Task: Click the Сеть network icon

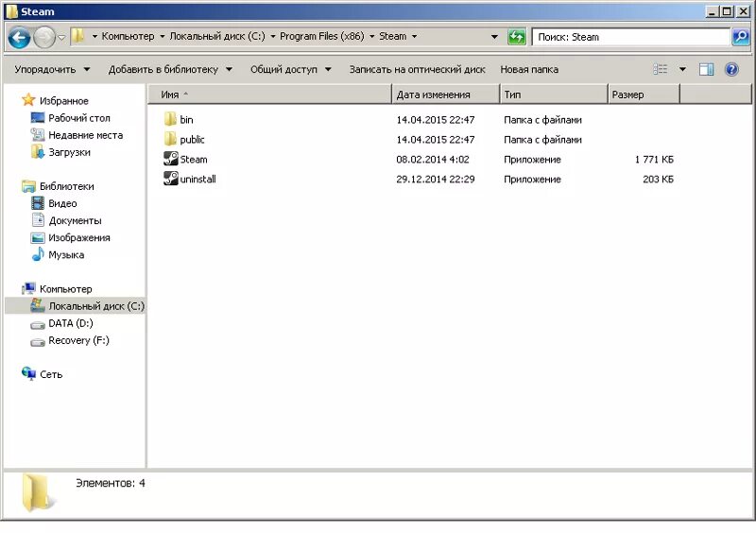Action: coord(28,373)
